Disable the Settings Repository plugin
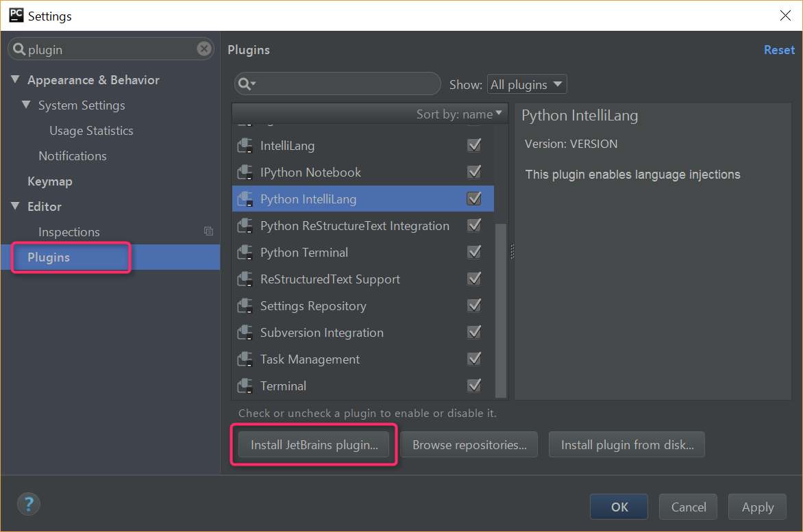 coord(474,305)
